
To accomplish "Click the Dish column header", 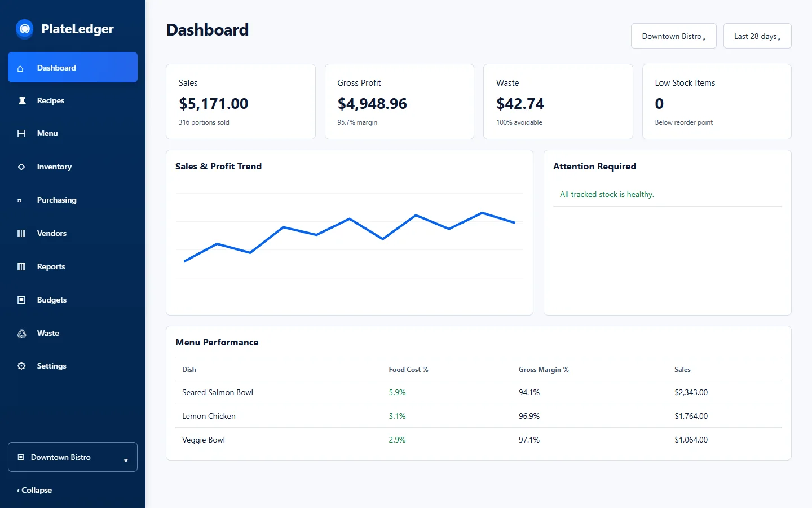I will 189,370.
